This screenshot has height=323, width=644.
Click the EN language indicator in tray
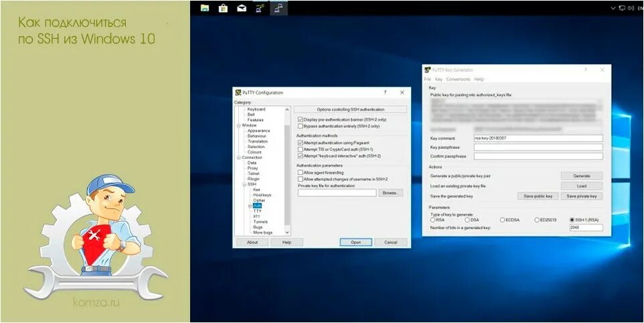coord(640,8)
